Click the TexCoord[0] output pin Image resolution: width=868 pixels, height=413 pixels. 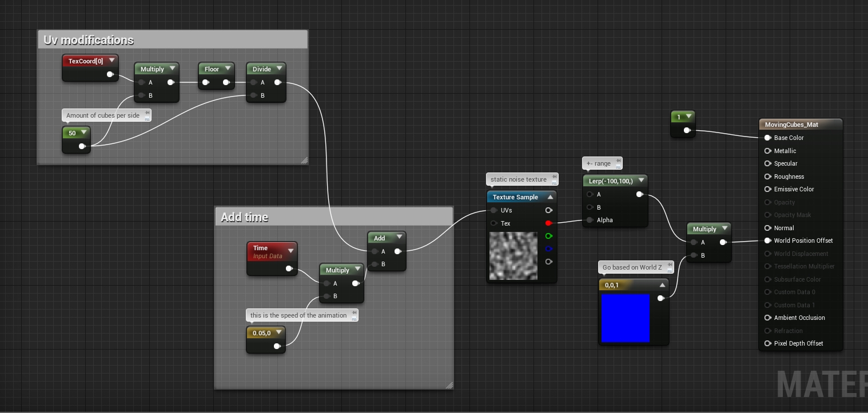click(110, 74)
